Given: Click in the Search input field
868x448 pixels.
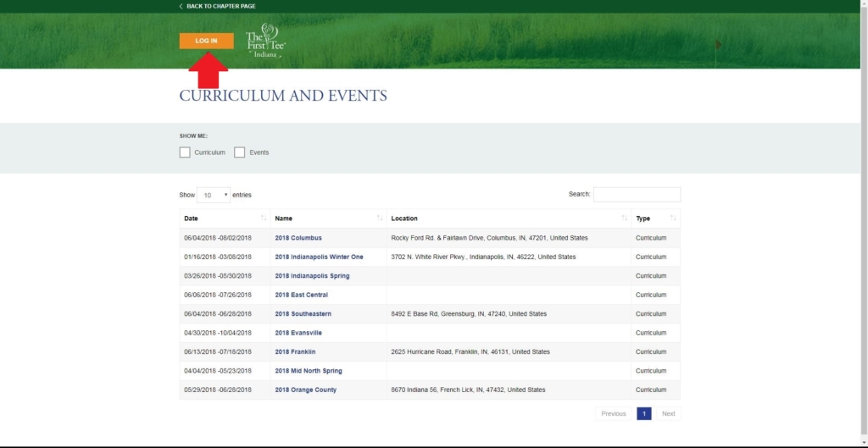Looking at the screenshot, I should [637, 195].
